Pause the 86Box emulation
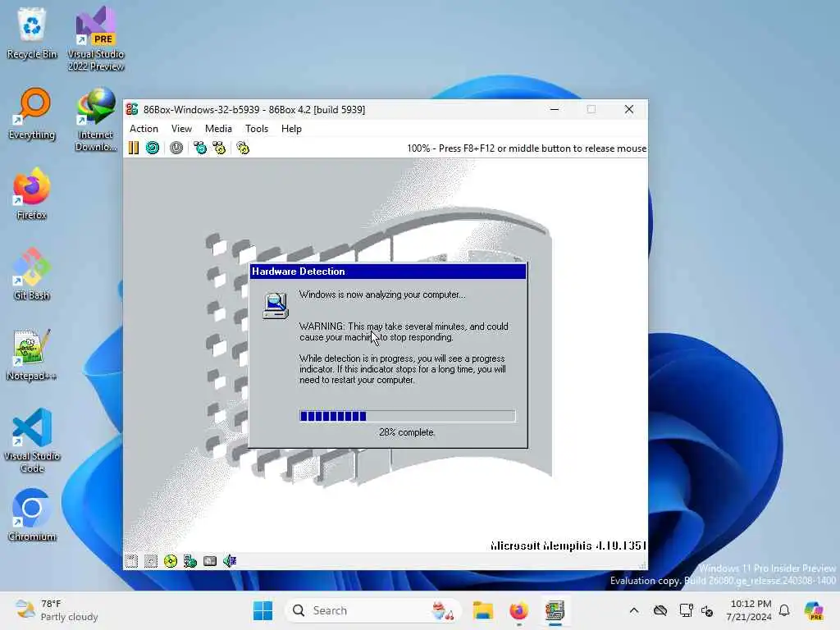The height and width of the screenshot is (630, 840). [134, 148]
